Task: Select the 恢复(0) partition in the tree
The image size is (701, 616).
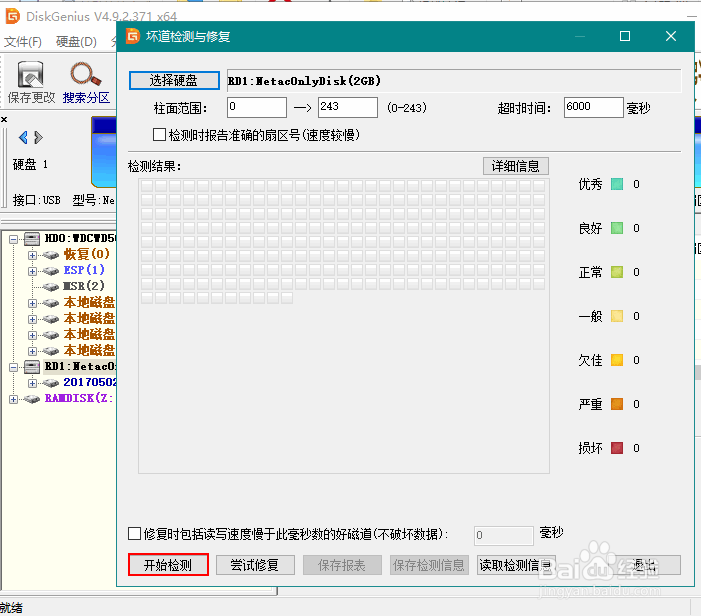Action: coord(87,254)
